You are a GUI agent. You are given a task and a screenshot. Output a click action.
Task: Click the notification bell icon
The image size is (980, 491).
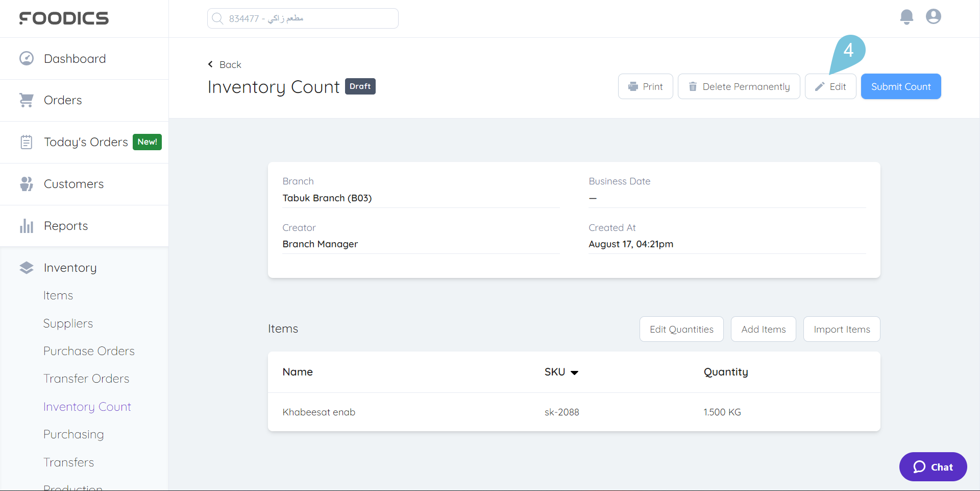coord(906,17)
